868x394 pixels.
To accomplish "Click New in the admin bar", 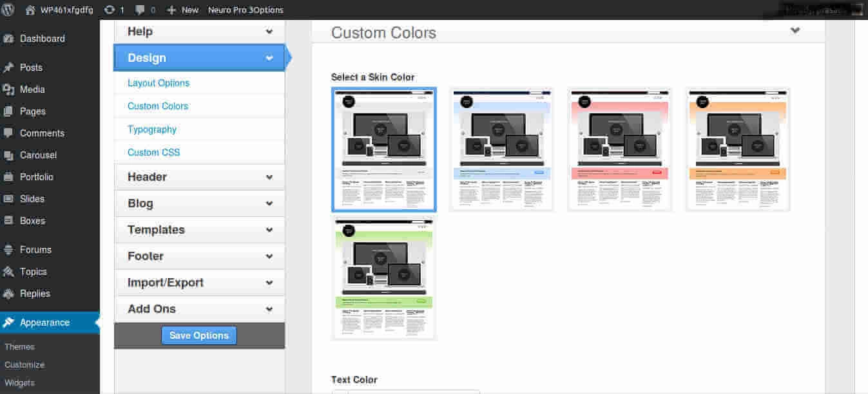I will tap(183, 10).
